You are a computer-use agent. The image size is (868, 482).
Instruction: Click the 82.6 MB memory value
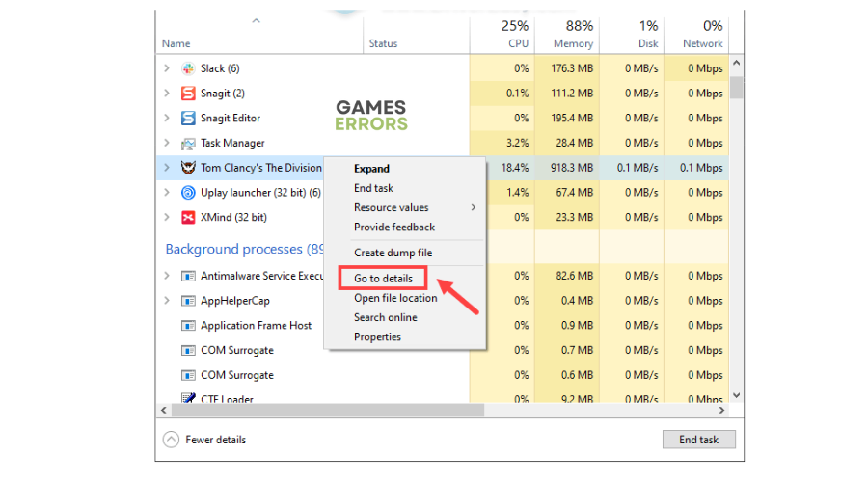574,276
